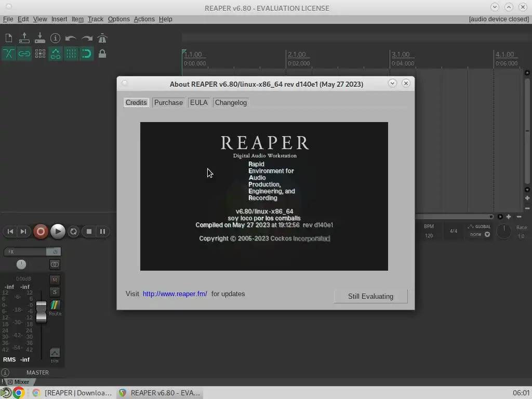Image resolution: width=532 pixels, height=399 pixels.
Task: Toggle master mono/stereo icon
Action: tap(55, 264)
